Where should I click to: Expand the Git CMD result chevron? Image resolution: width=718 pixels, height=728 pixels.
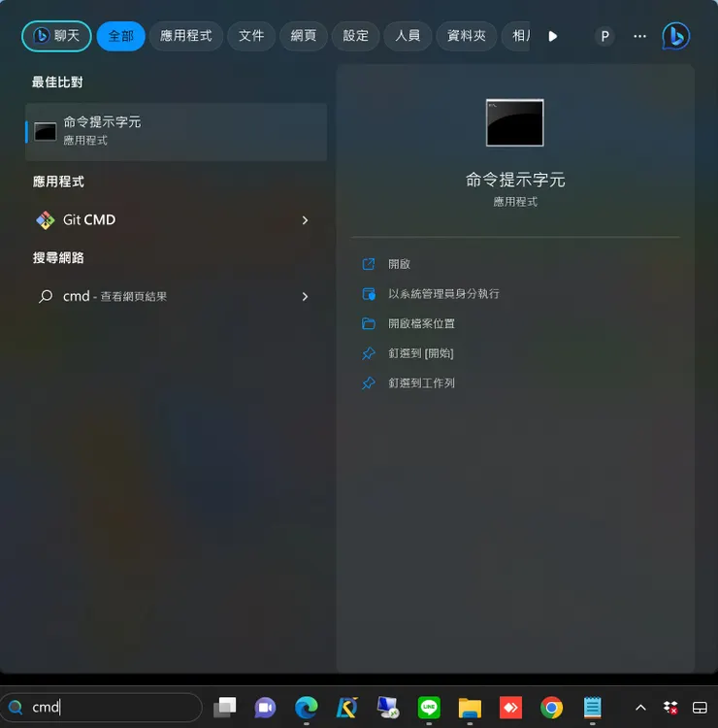tap(305, 220)
